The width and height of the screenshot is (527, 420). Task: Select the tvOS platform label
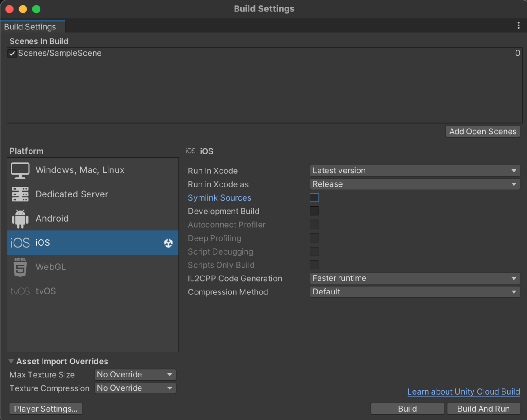click(46, 291)
